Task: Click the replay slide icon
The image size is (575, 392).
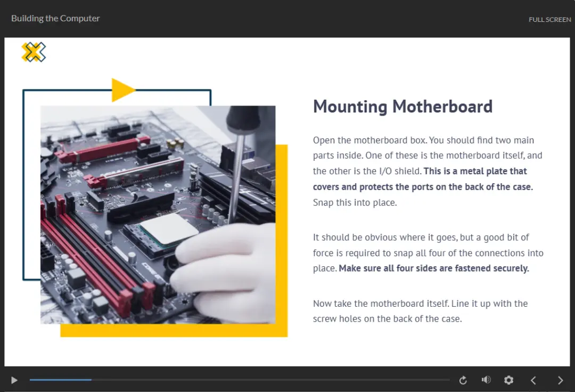Action: (x=463, y=380)
